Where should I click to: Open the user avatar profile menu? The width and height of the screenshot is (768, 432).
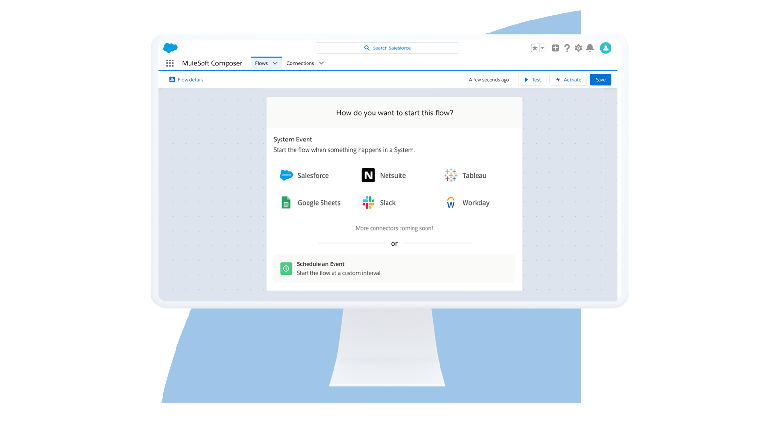point(605,48)
